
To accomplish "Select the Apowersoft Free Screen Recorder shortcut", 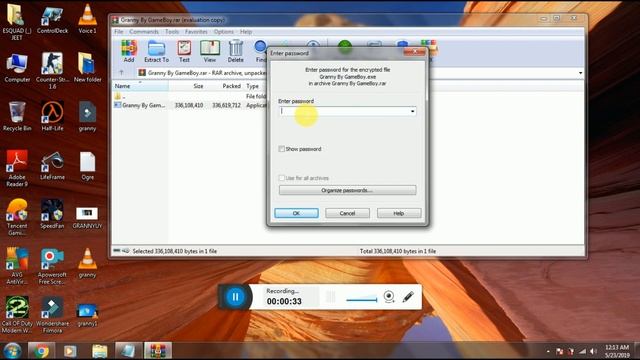I will (x=52, y=266).
